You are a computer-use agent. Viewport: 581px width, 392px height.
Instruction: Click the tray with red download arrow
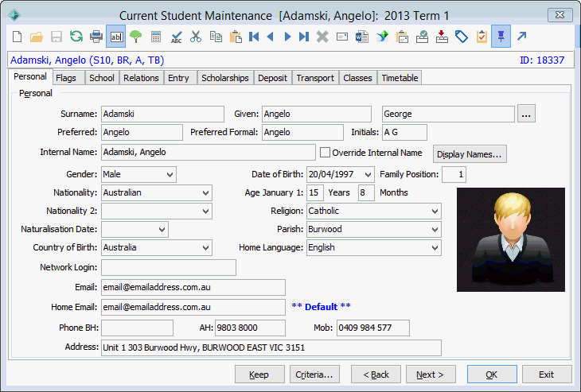(x=442, y=37)
